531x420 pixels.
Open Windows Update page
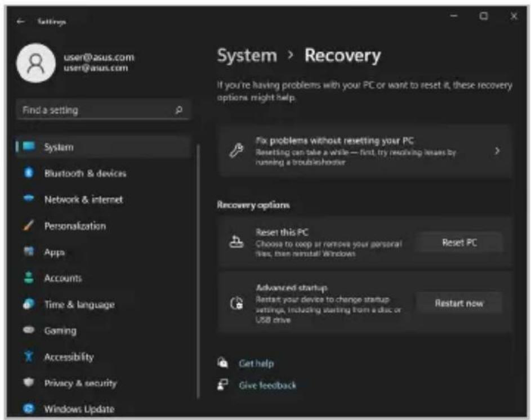point(103,409)
